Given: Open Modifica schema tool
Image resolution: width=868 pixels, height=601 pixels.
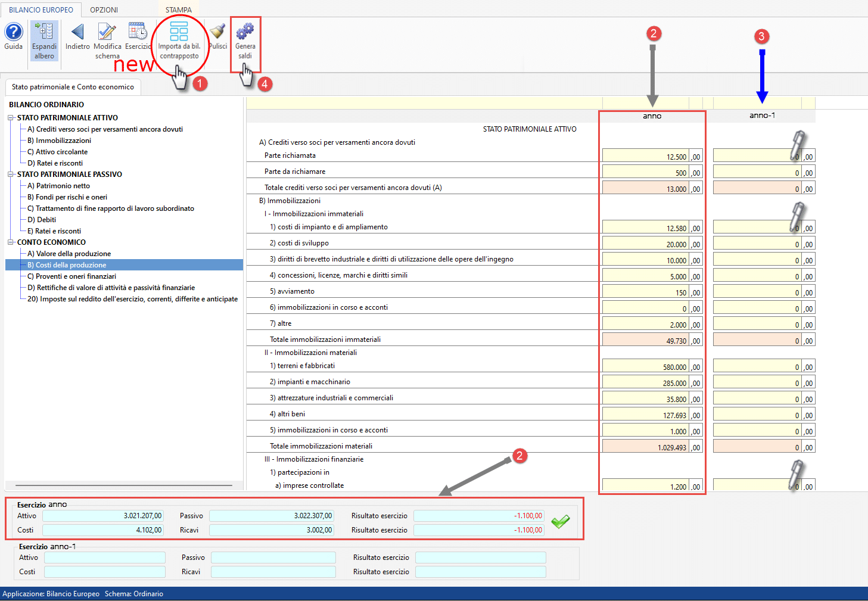Looking at the screenshot, I should pos(107,41).
